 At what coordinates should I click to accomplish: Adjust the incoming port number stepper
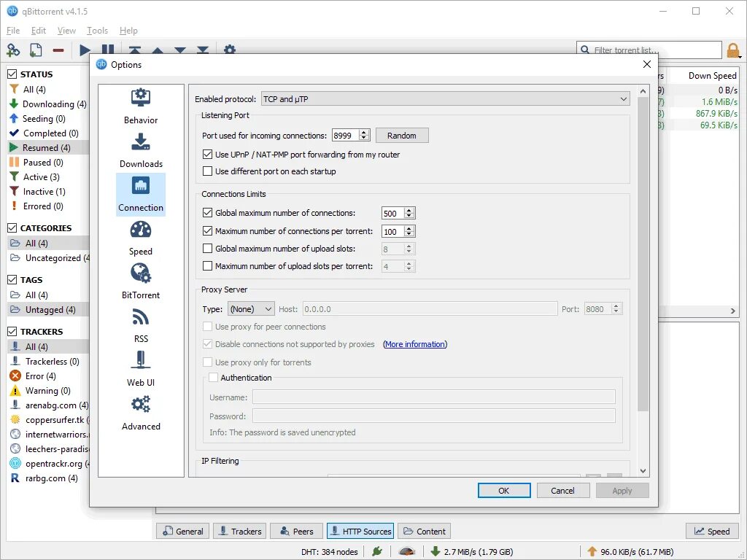point(364,135)
